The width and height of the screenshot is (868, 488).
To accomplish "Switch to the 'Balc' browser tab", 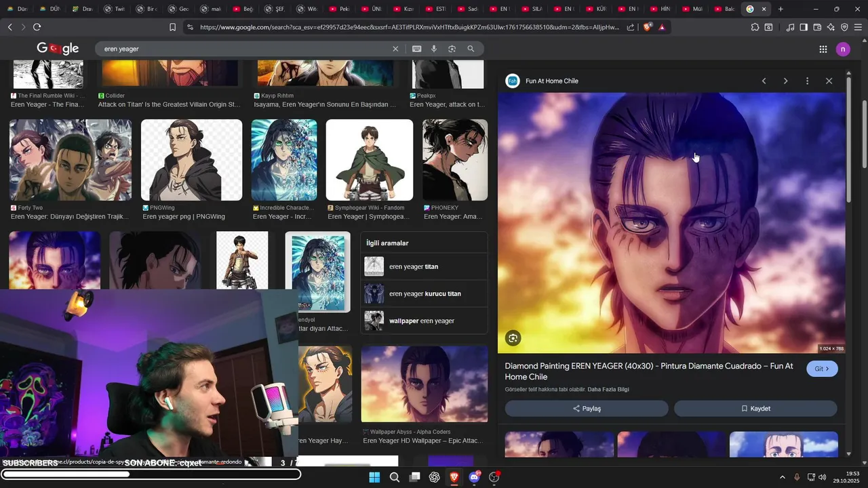I will [x=723, y=9].
